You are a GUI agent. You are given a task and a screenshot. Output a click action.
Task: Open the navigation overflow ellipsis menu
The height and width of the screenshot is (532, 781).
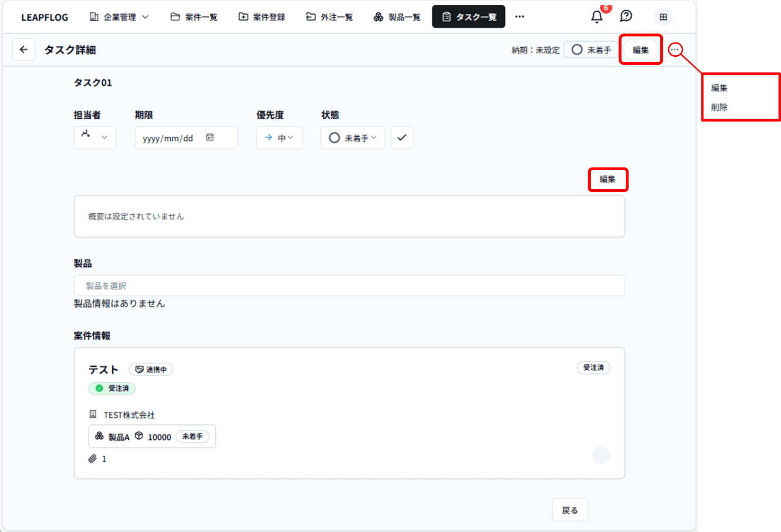click(x=519, y=17)
